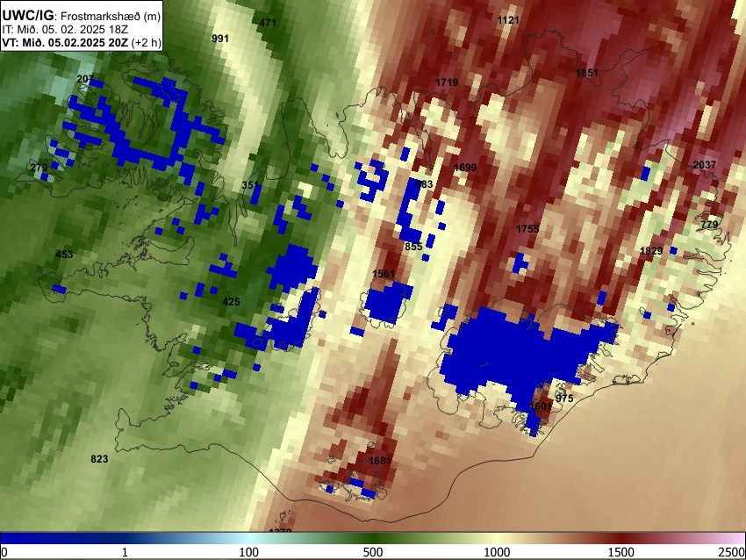Screen dimensions: 746x560
Task: Click the dark blue end of the colorbar
Action: (29, 538)
